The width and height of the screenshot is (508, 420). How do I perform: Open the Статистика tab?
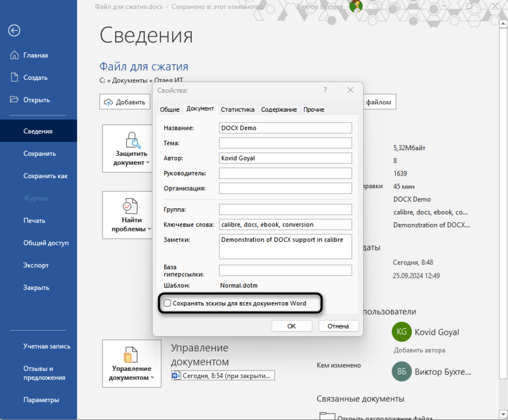[238, 109]
